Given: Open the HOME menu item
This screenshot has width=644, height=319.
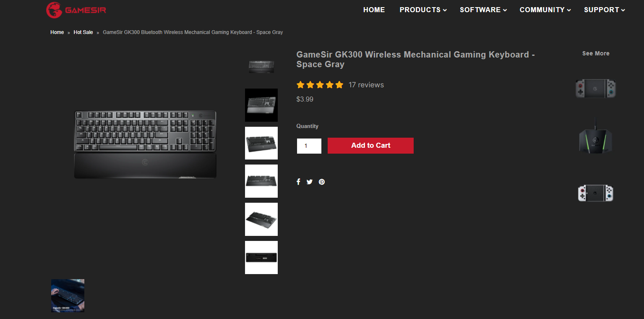Looking at the screenshot, I should (374, 10).
